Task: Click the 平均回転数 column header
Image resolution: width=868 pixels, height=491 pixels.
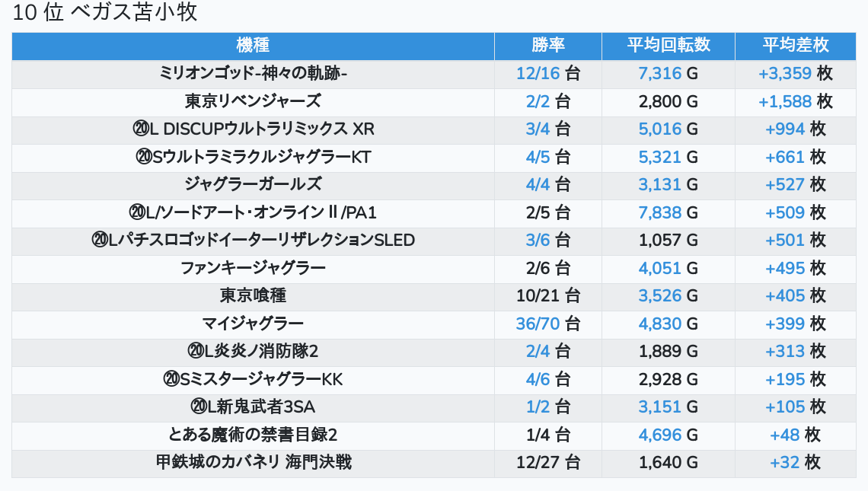Action: click(x=669, y=46)
